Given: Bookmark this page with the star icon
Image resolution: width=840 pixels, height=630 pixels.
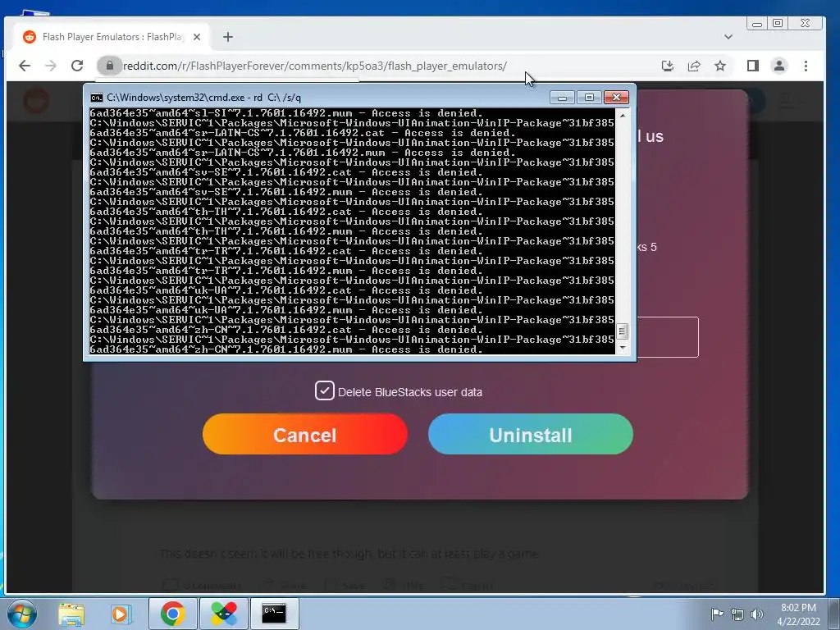Looking at the screenshot, I should (720, 66).
